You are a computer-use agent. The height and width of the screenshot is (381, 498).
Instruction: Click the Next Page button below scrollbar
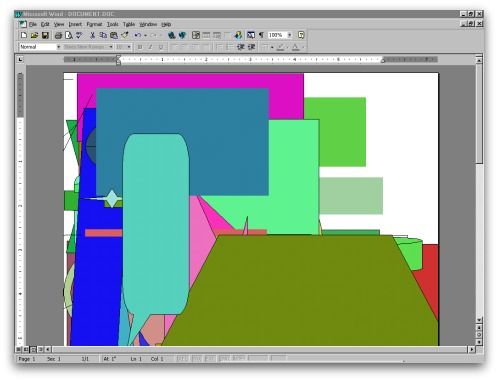click(x=479, y=342)
